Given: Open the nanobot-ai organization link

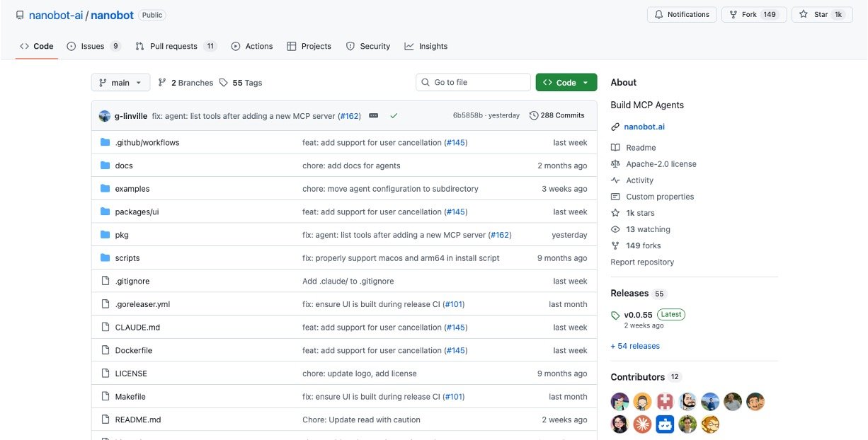Looking at the screenshot, I should [56, 15].
